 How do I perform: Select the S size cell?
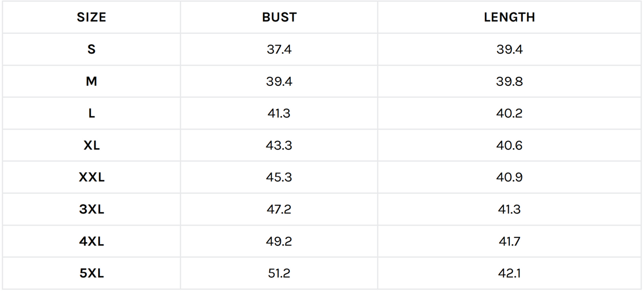(x=91, y=49)
